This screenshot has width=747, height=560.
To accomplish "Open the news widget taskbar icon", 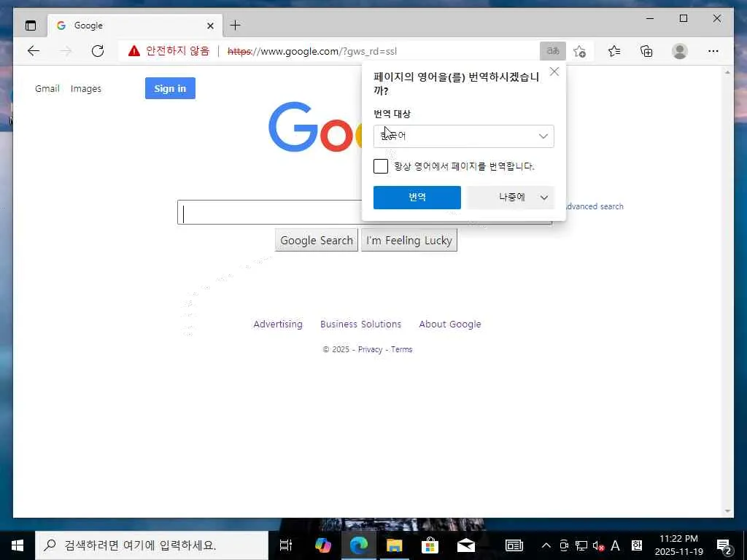I will tap(514, 545).
